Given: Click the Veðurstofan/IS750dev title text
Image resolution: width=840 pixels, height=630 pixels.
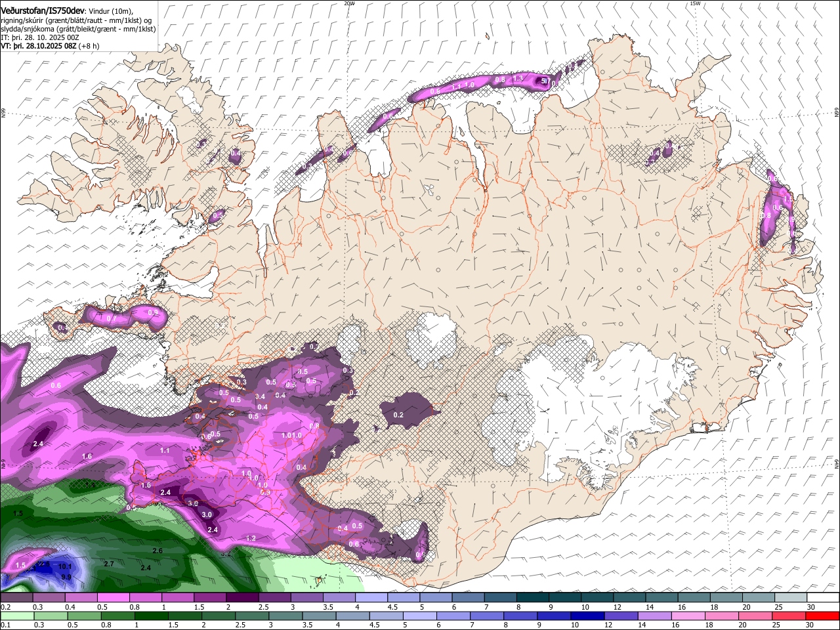Looking at the screenshot, I should [x=43, y=11].
